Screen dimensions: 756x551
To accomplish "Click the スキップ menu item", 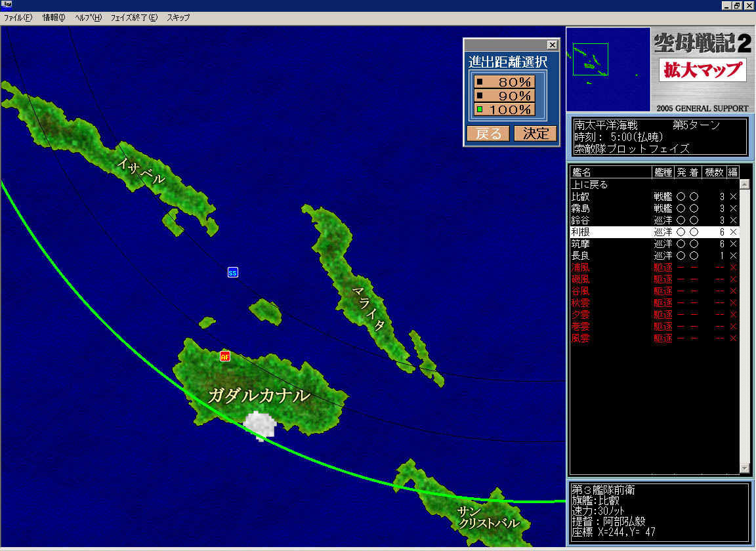I will (x=178, y=18).
